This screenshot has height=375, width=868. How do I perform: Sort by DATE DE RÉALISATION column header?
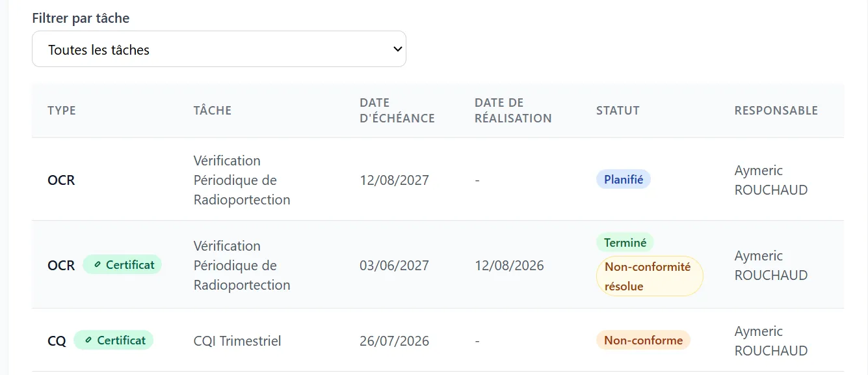(513, 111)
